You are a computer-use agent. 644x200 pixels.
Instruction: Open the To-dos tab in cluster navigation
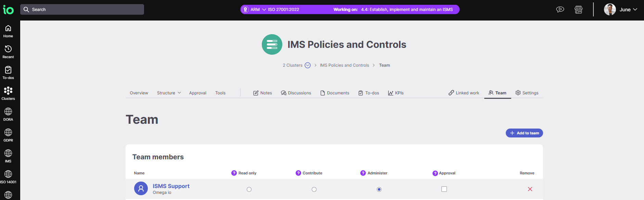tap(369, 93)
